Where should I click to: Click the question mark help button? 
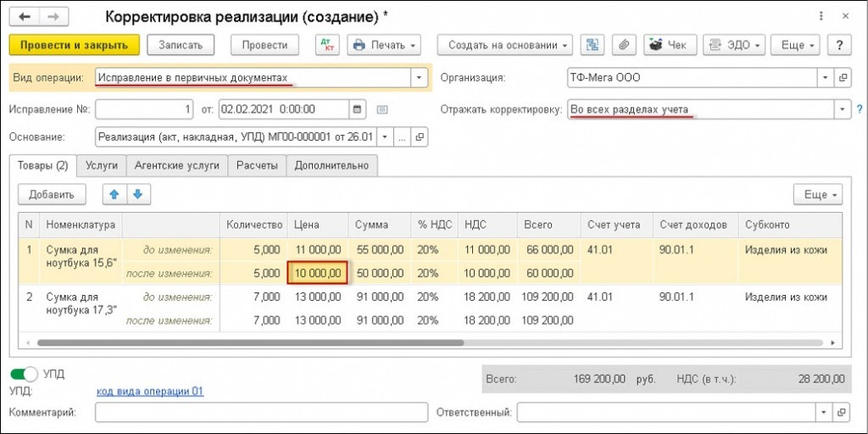coord(839,45)
